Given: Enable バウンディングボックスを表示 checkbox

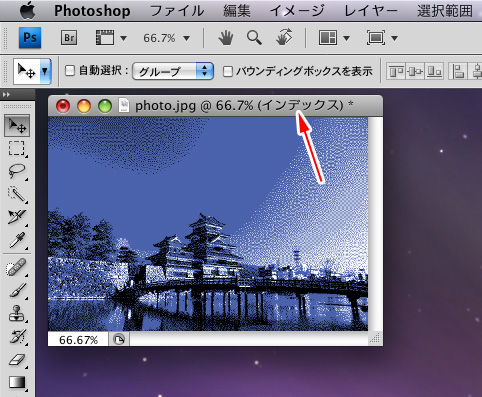Looking at the screenshot, I should click(228, 71).
